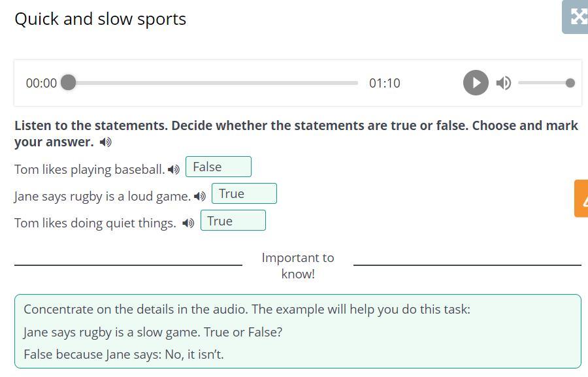Listen to the 'Tom likes doing quiet things' statement
The image size is (588, 377).
point(188,223)
